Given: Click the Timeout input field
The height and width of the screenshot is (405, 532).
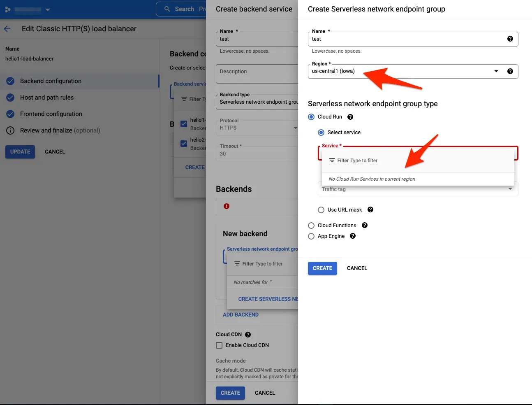Looking at the screenshot, I should pyautogui.click(x=257, y=154).
